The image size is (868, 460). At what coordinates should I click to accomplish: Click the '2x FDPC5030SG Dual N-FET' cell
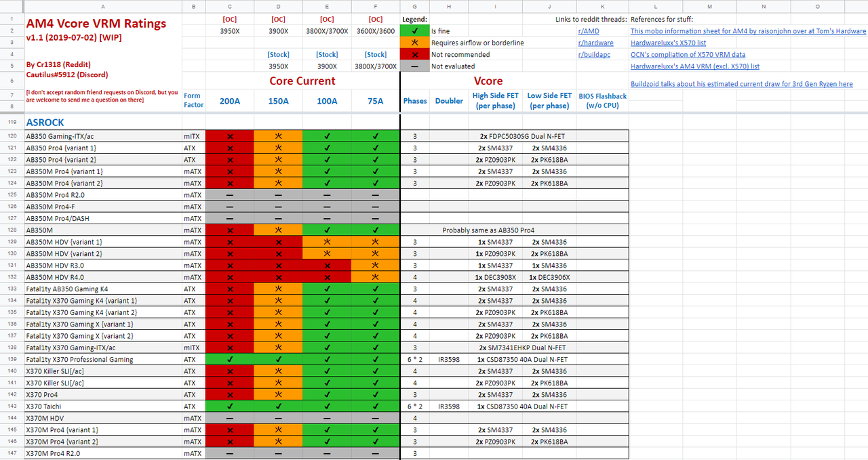click(x=521, y=136)
